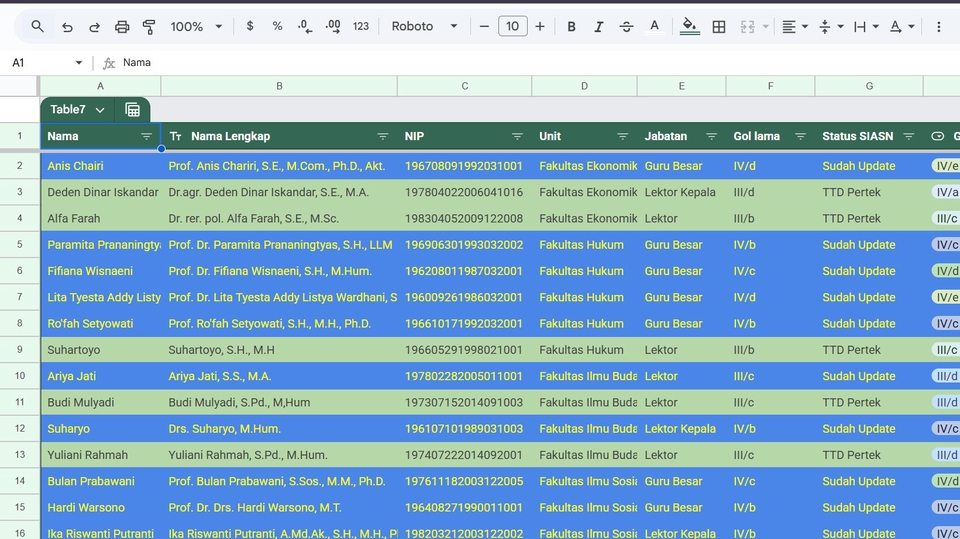This screenshot has height=539, width=960.
Task: Open the merge cells icon
Action: (747, 26)
